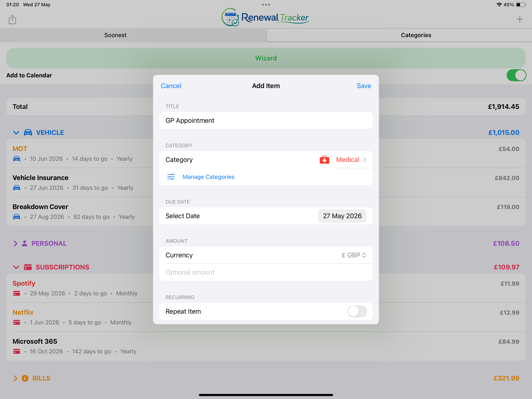
Task: Switch to the Soonest tab
Action: pyautogui.click(x=115, y=35)
